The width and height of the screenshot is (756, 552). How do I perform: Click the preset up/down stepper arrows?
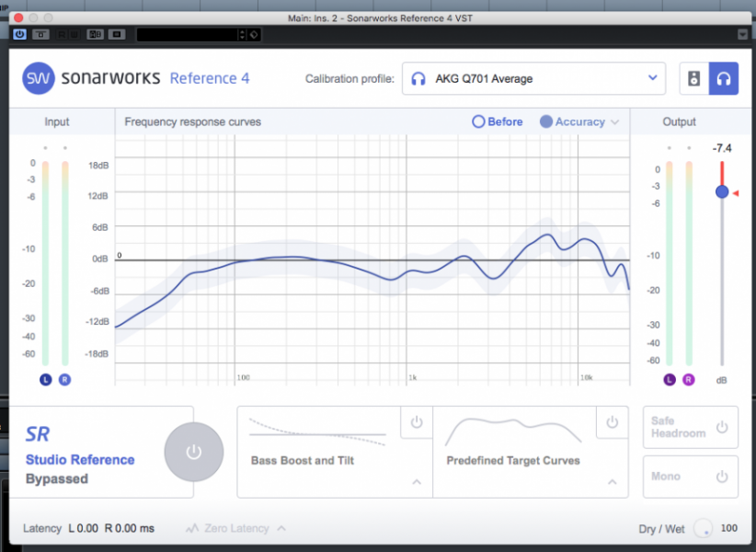point(243,35)
